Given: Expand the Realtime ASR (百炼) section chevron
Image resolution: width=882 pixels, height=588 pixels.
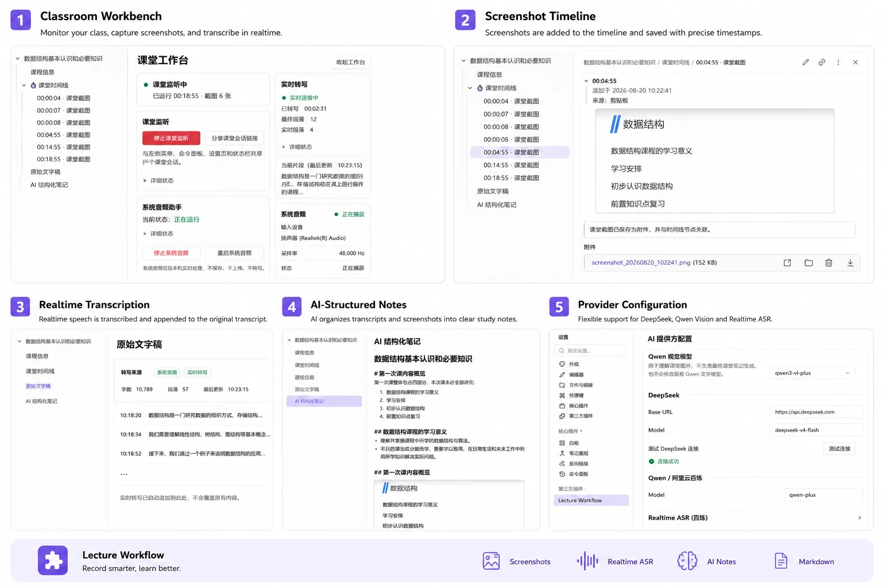Looking at the screenshot, I should [x=860, y=517].
